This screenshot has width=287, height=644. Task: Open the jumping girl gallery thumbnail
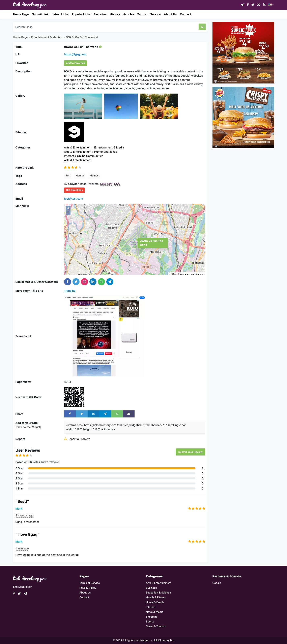(x=83, y=106)
